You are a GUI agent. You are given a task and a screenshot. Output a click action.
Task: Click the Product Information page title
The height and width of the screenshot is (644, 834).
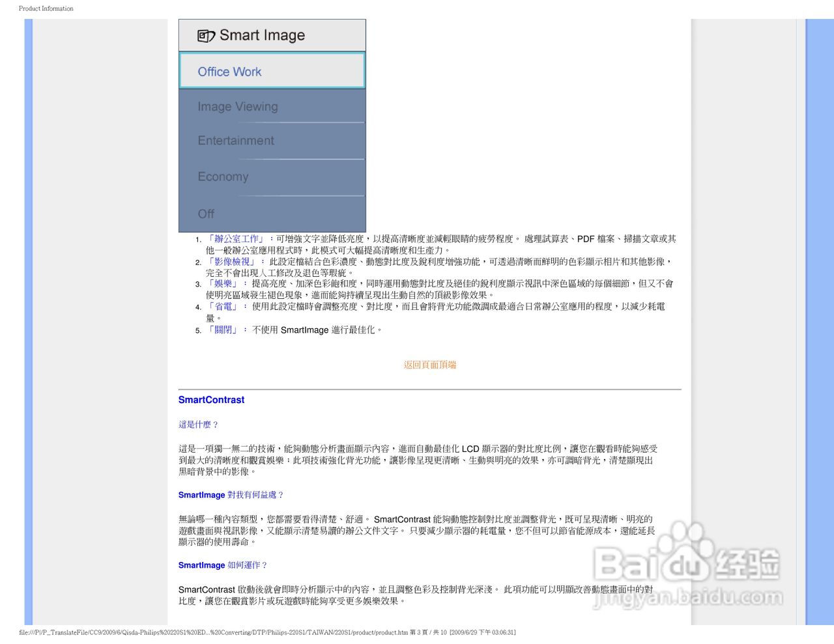click(46, 8)
